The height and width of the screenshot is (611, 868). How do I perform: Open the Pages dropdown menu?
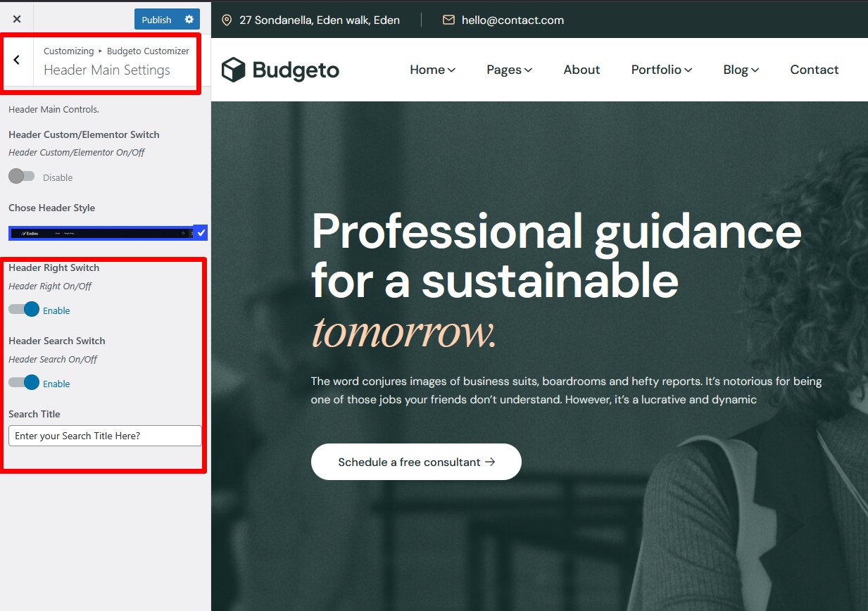pos(509,70)
